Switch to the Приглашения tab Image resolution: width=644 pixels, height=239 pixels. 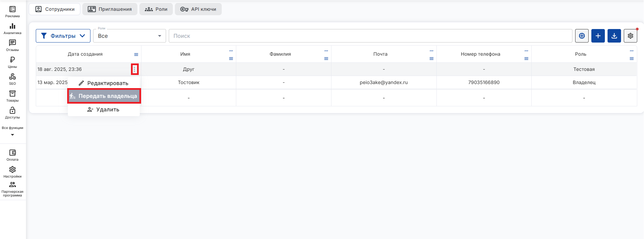click(x=110, y=9)
